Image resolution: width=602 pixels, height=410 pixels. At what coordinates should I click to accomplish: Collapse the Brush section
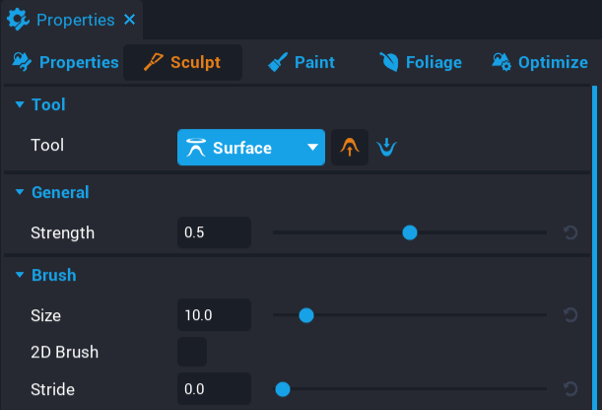(19, 275)
